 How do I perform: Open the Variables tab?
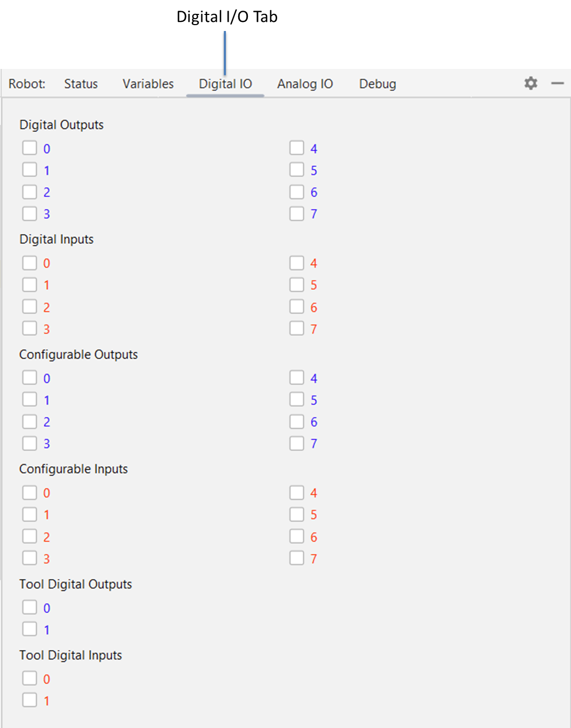(x=148, y=84)
